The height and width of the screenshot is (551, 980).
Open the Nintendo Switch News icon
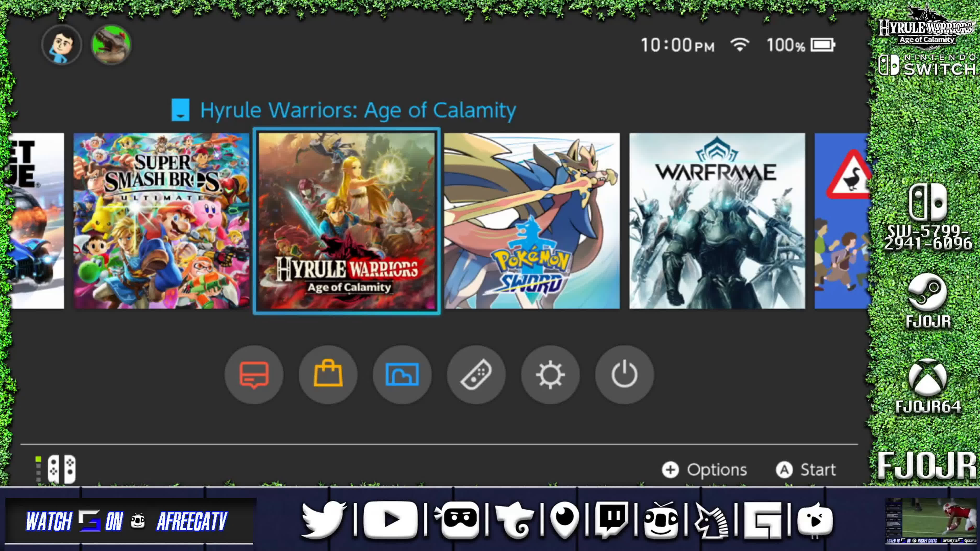coord(254,375)
